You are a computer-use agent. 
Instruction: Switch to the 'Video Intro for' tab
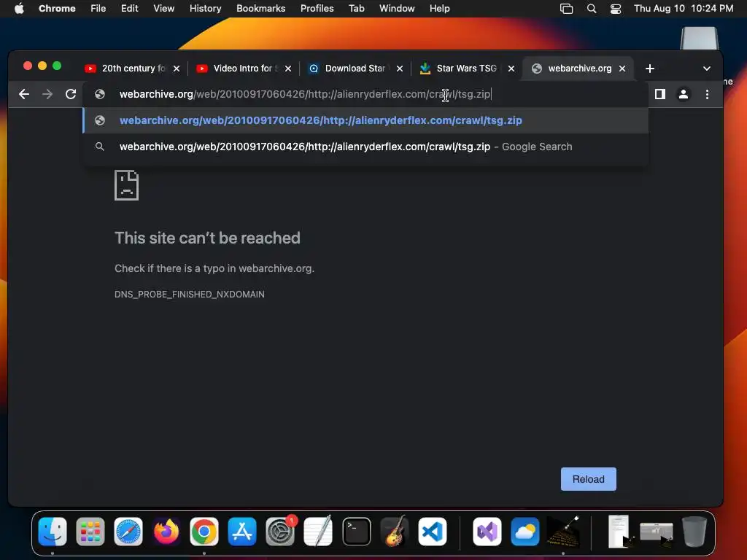pyautogui.click(x=237, y=69)
